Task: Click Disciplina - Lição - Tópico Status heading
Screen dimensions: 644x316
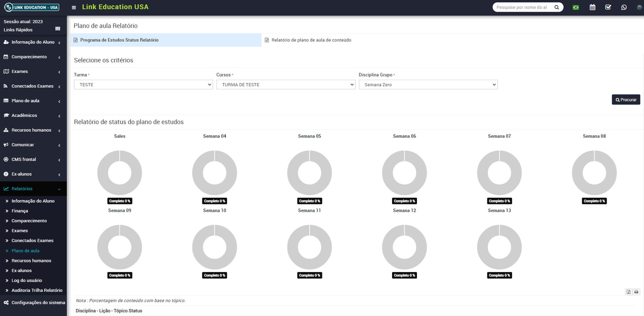Action: coord(109,311)
